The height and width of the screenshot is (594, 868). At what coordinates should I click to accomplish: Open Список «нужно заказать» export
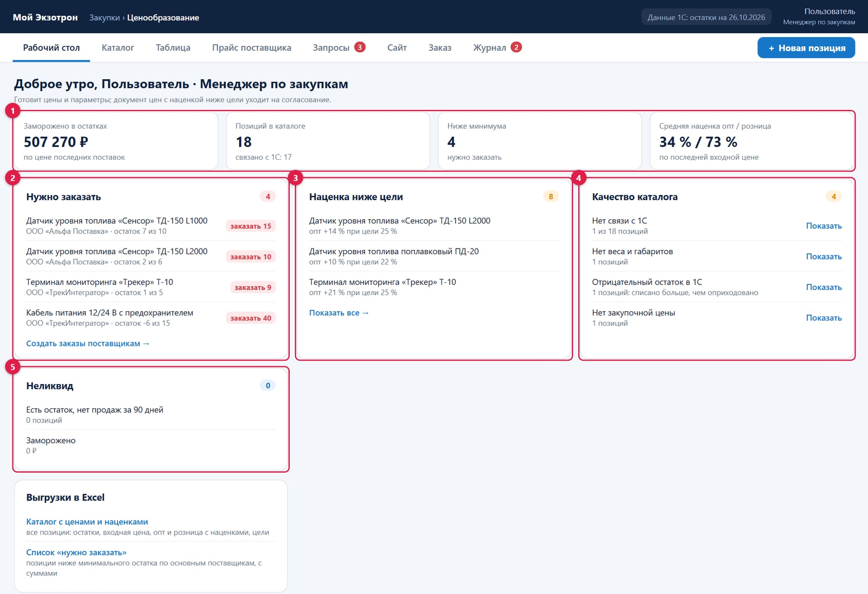(x=76, y=553)
